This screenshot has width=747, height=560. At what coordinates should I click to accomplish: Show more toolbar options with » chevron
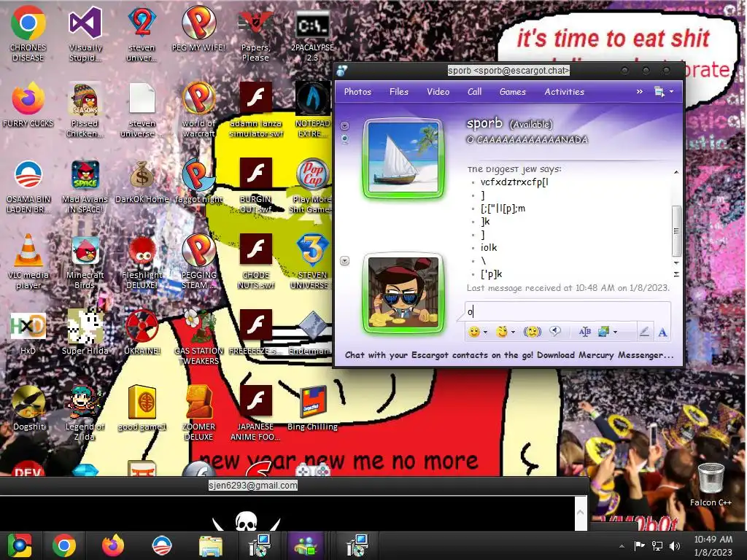pyautogui.click(x=639, y=91)
